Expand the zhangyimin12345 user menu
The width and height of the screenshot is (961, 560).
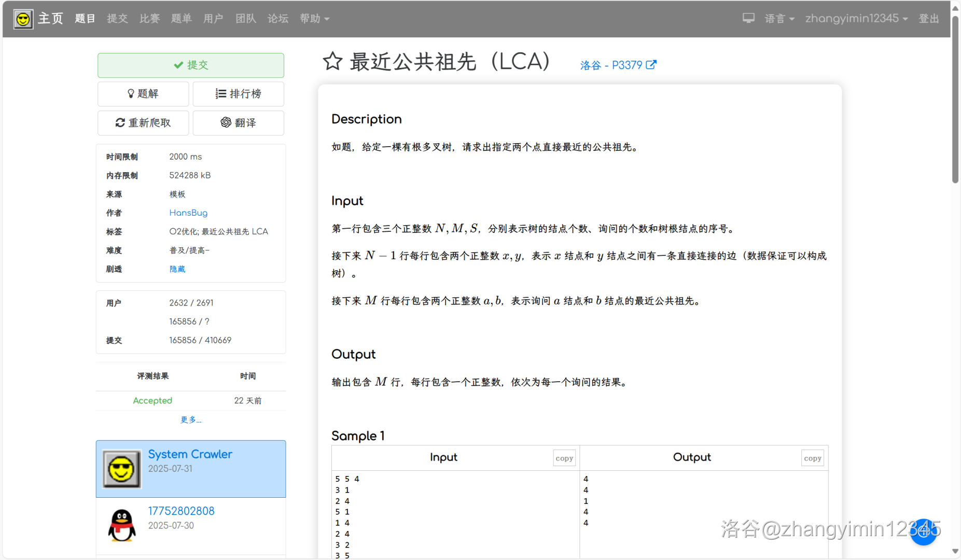point(856,19)
